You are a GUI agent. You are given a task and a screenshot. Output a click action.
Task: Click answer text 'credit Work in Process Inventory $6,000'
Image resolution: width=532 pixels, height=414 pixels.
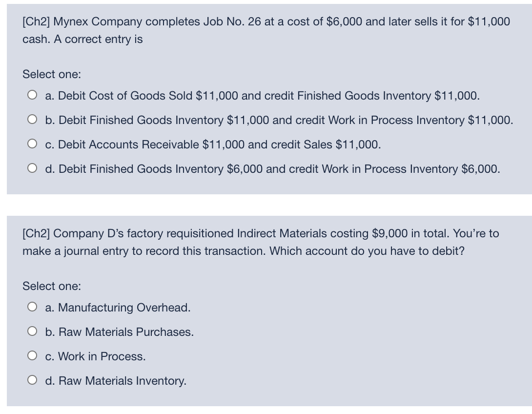pyautogui.click(x=394, y=169)
